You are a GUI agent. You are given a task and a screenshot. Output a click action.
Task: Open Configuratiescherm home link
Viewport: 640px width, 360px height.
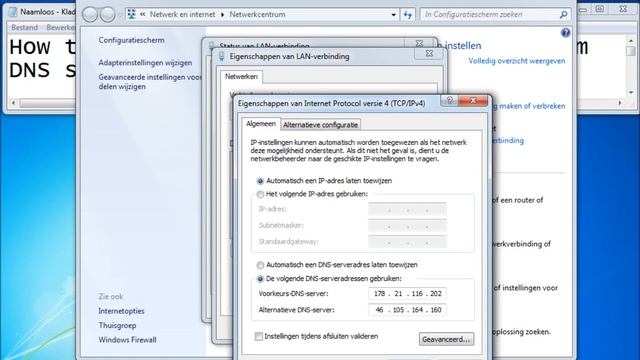(x=131, y=40)
